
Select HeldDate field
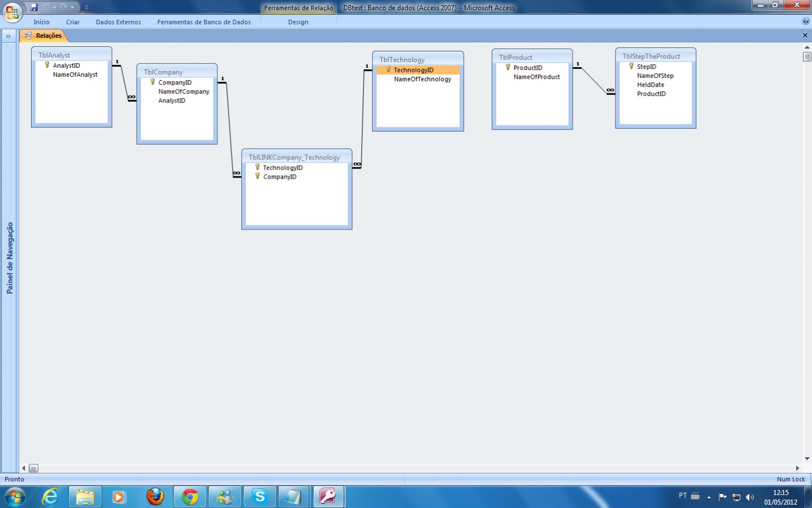coord(651,85)
